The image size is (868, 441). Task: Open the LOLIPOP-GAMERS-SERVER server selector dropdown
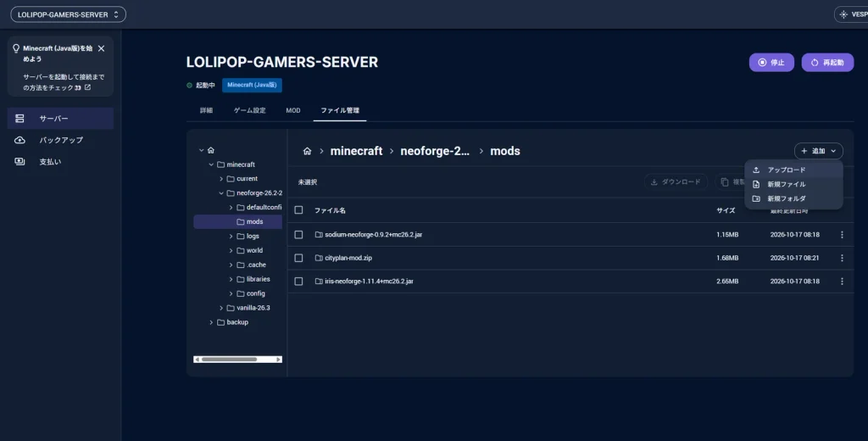point(68,14)
